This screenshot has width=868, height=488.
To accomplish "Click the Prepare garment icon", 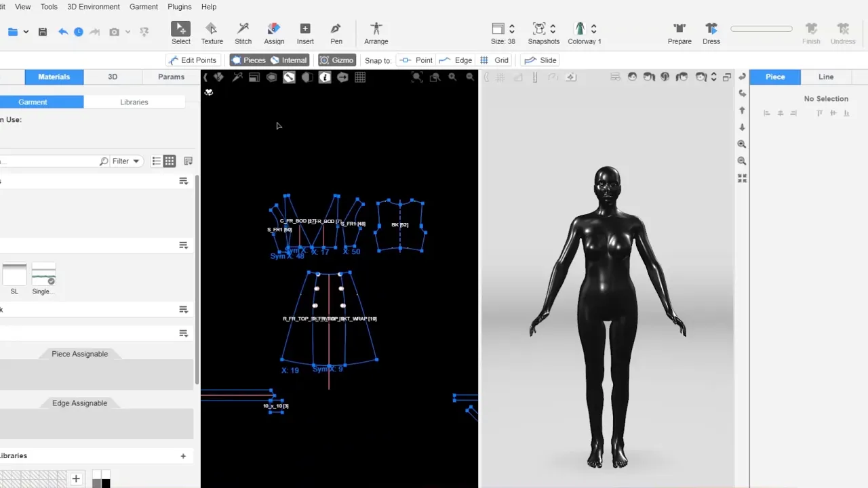I will coord(679,33).
